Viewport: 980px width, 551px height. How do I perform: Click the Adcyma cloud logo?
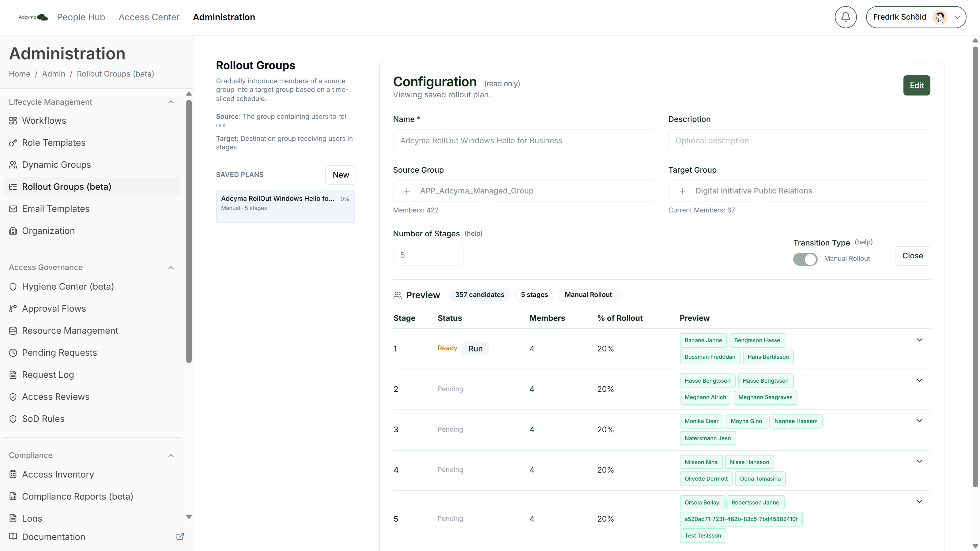pyautogui.click(x=33, y=17)
